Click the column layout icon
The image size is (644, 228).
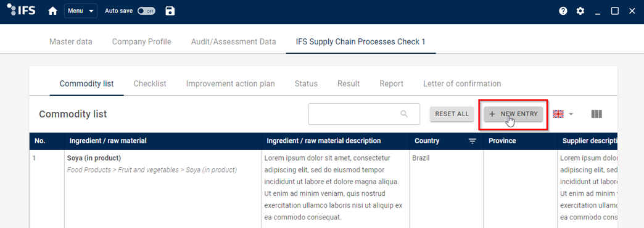pos(597,114)
